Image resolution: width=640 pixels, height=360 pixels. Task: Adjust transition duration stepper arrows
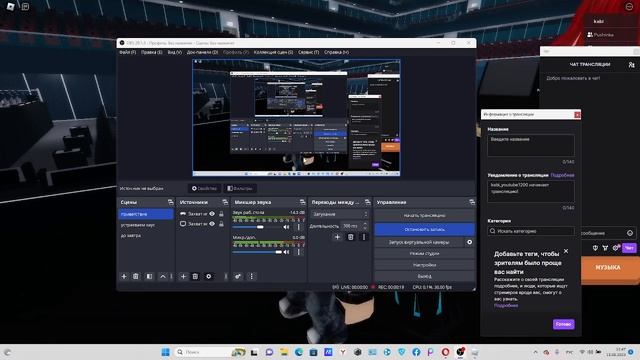point(365,226)
